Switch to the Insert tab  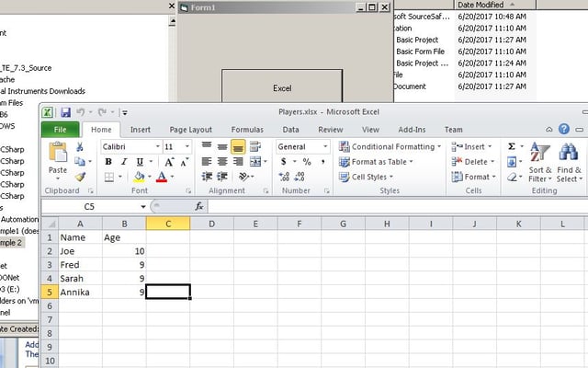(141, 130)
